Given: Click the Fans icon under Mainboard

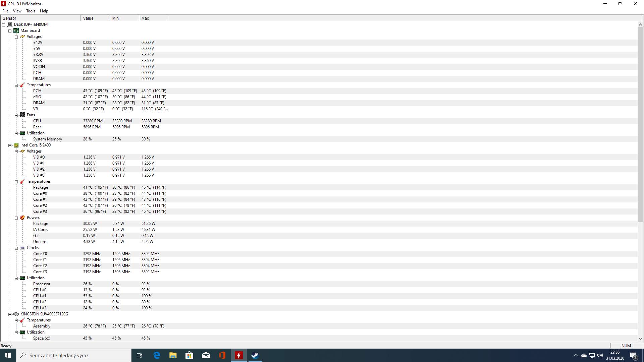Looking at the screenshot, I should [22, 115].
